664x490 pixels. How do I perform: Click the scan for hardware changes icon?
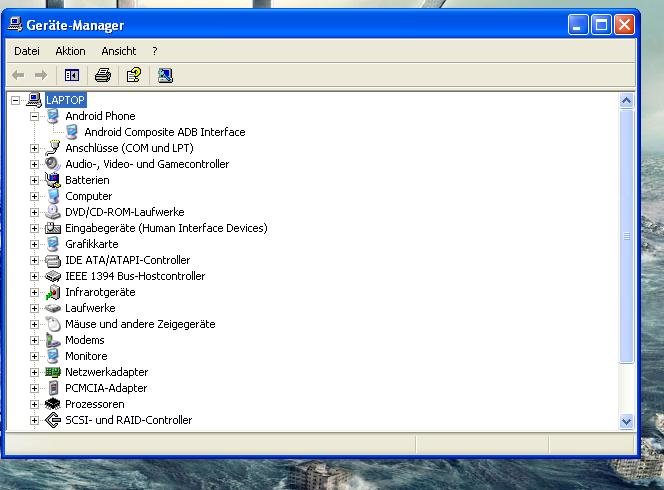click(165, 76)
